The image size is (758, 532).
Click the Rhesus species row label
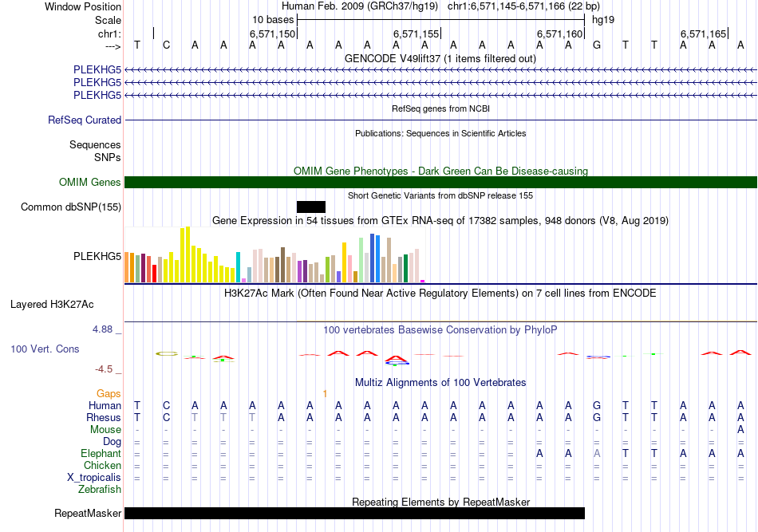pos(104,417)
